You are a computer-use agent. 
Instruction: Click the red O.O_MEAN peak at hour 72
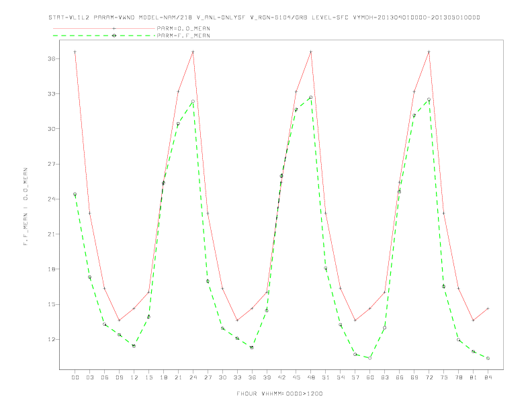point(429,52)
